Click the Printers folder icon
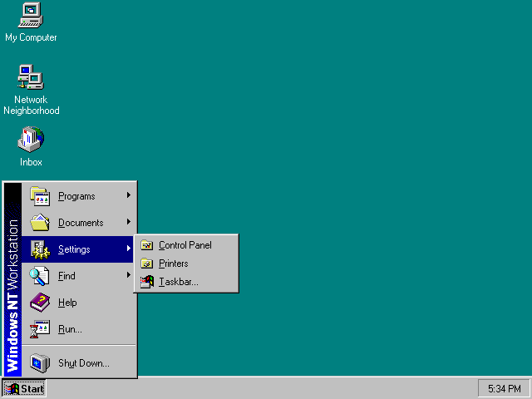Image resolution: width=532 pixels, height=399 pixels. click(x=147, y=264)
